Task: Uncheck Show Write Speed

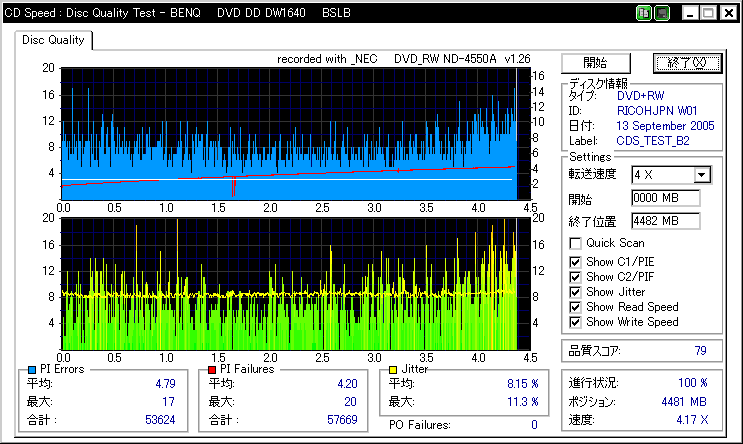Action: 575,322
